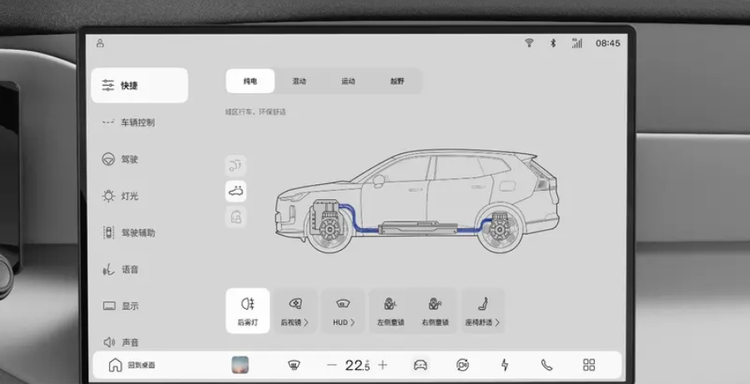This screenshot has width=750, height=384.
Task: Select the off-road (越野) drive mode tab
Action: tap(397, 81)
